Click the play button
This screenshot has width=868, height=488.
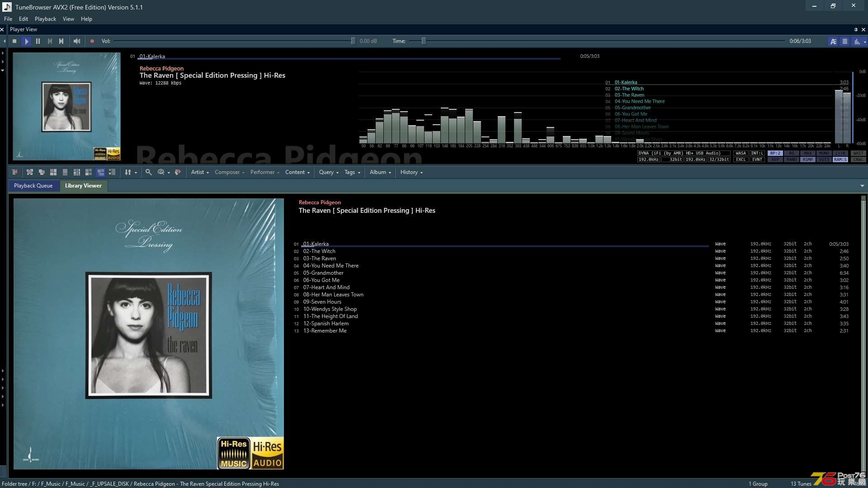point(26,41)
